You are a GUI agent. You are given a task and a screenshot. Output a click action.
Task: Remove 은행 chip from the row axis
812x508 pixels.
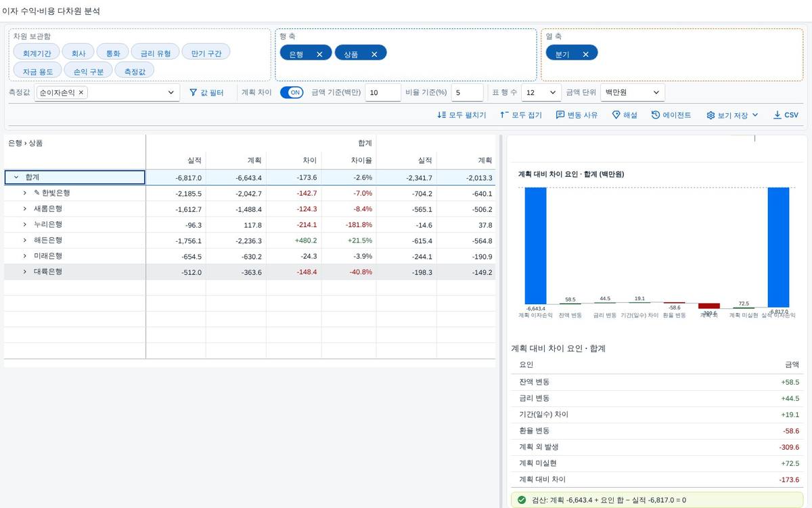tap(319, 54)
